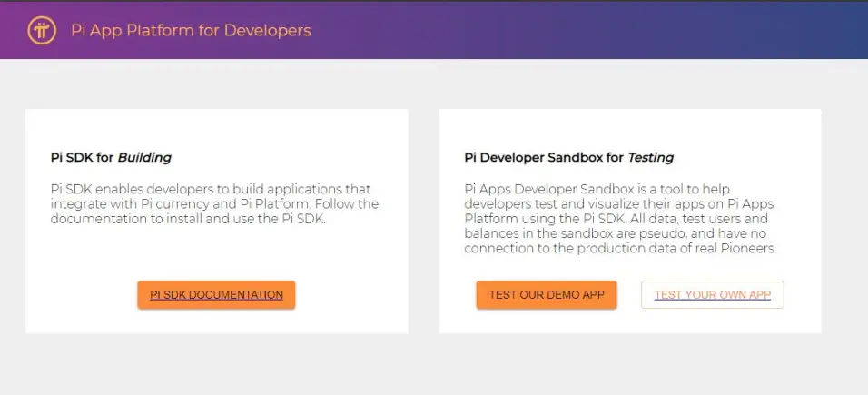Screen dimensions: 868x395
Task: Select the Pi SDK for Building heading
Action: (x=111, y=158)
